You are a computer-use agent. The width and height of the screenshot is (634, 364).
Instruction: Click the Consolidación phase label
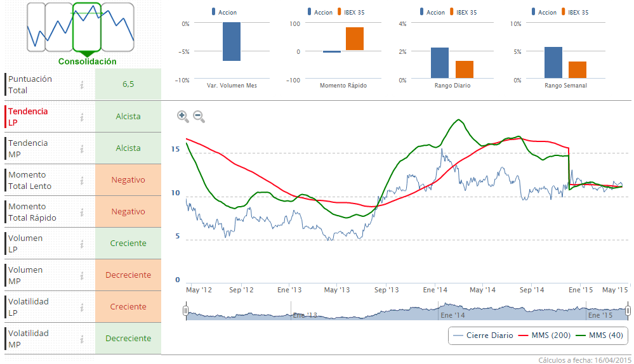pos(88,62)
